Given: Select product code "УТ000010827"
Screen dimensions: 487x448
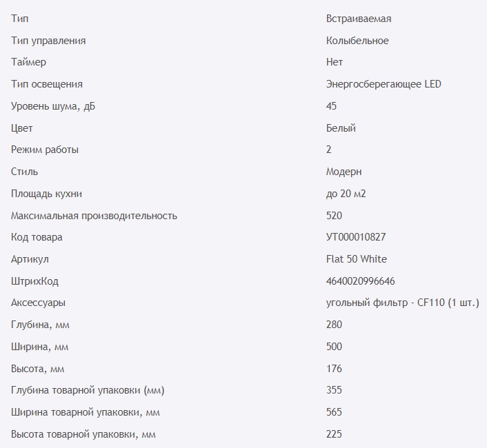Looking at the screenshot, I should (x=356, y=238).
